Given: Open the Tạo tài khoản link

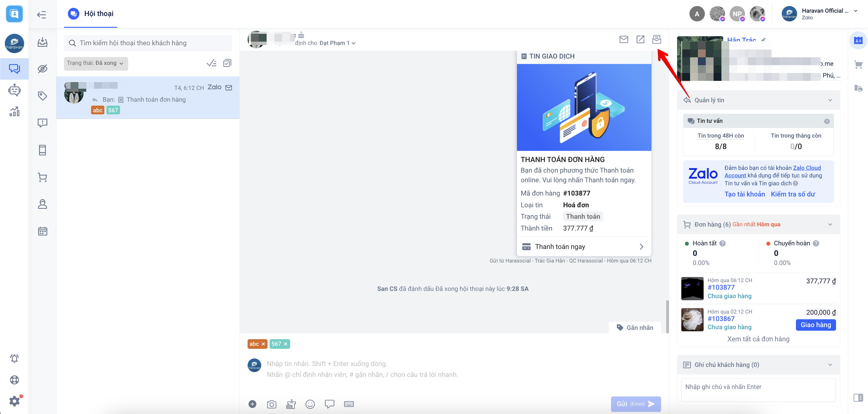Looking at the screenshot, I should pyautogui.click(x=744, y=194).
